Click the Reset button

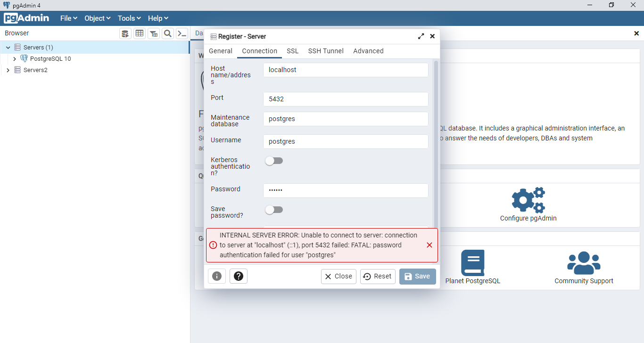[x=378, y=277]
